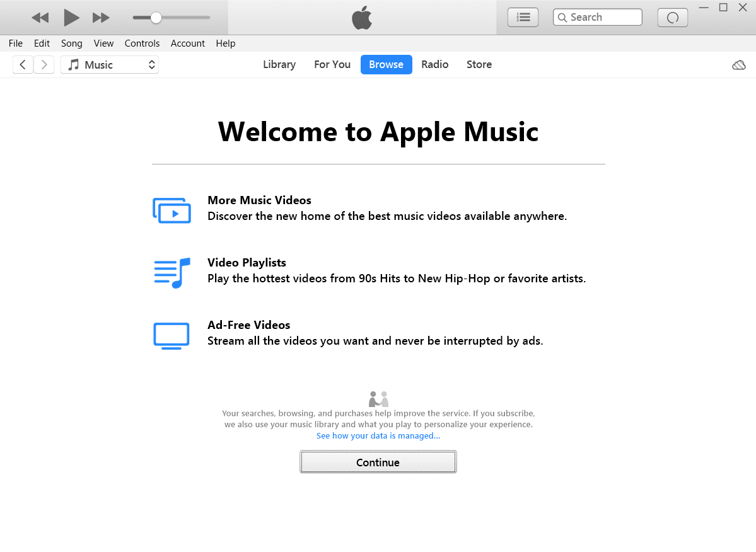Click the iCloud status icon
The image size is (756, 552).
[738, 64]
